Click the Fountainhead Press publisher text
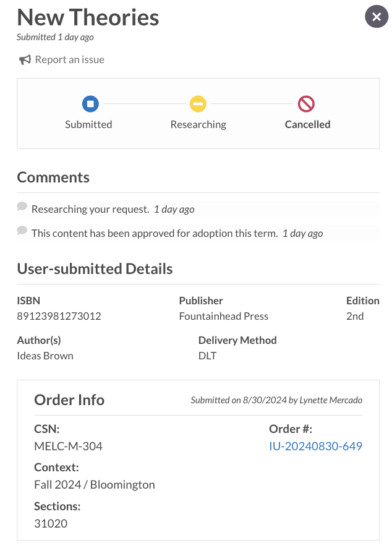Screen dimensions: 392x548 coord(224,316)
